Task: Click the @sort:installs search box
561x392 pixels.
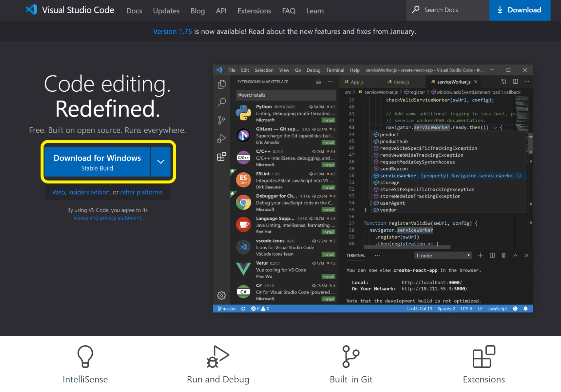Action: coord(286,95)
